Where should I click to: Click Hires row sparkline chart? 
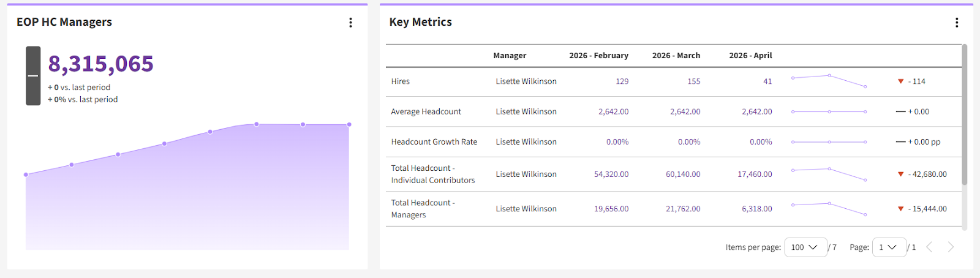point(829,81)
